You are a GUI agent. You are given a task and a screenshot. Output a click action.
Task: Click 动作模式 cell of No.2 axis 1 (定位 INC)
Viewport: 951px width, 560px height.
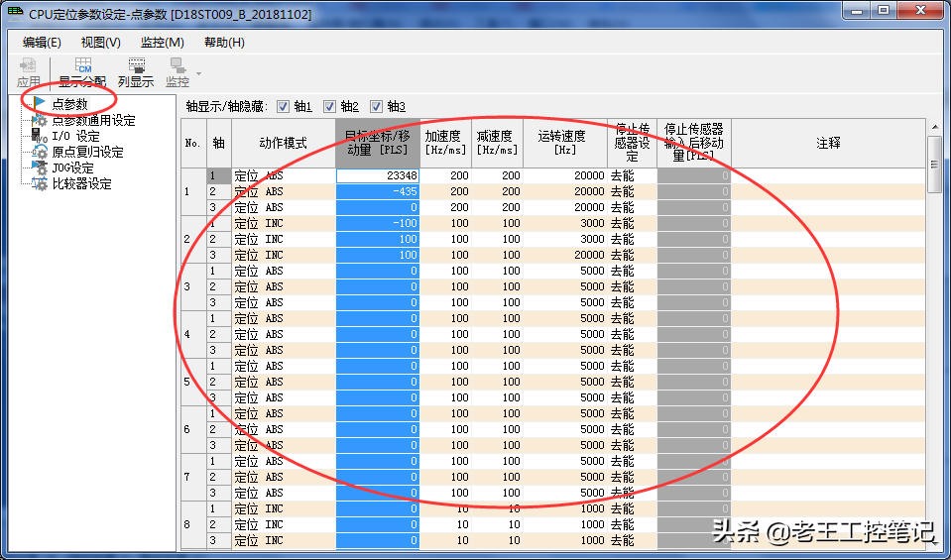click(284, 223)
